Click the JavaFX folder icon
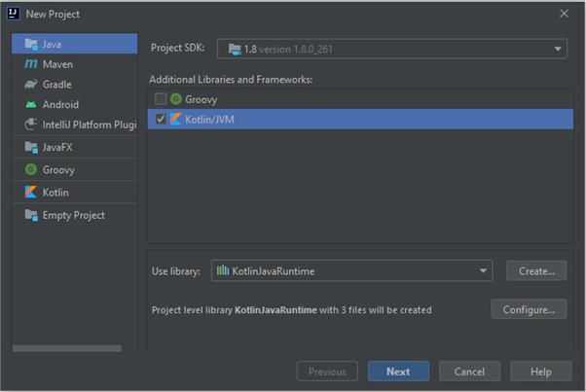The width and height of the screenshot is (586, 392). pyautogui.click(x=29, y=147)
